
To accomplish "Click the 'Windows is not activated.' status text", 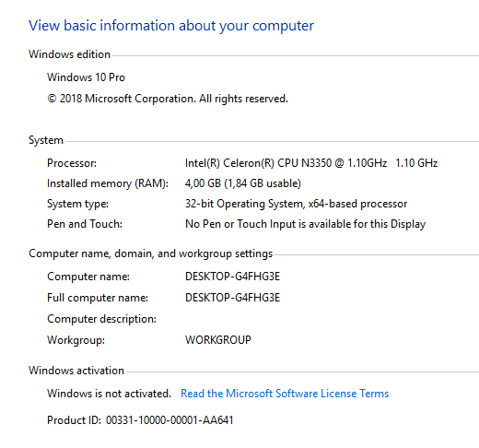I will click(109, 394).
